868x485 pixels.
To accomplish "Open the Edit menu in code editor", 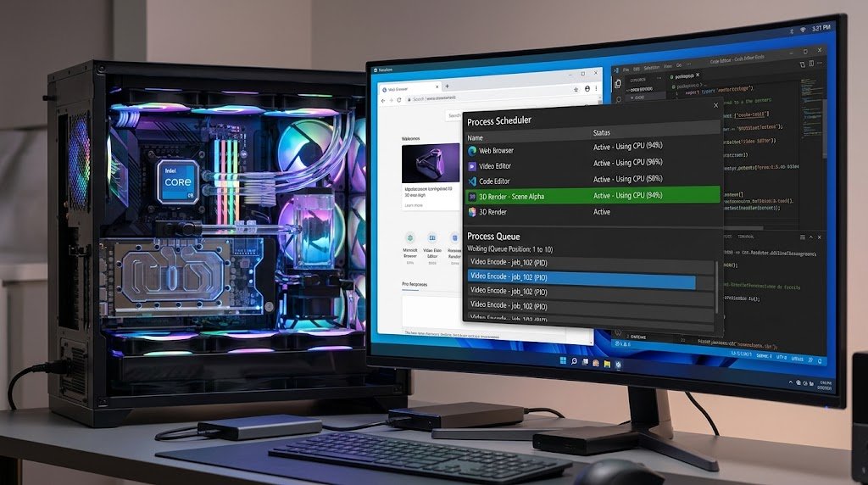I will (637, 70).
